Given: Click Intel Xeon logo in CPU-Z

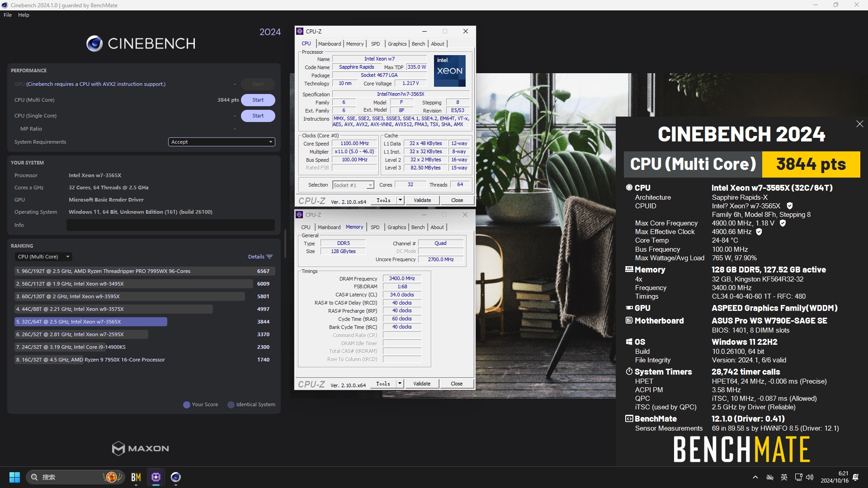Looking at the screenshot, I should (449, 71).
